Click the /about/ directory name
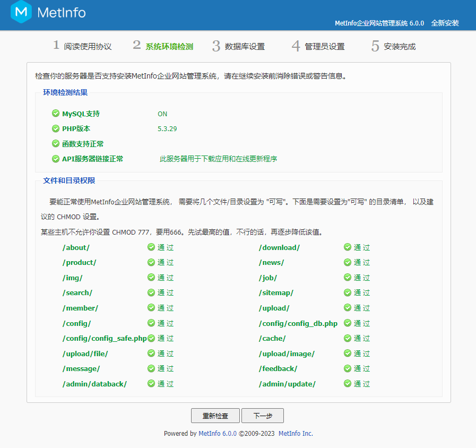Viewport: 476px width, 448px height. pos(76,247)
